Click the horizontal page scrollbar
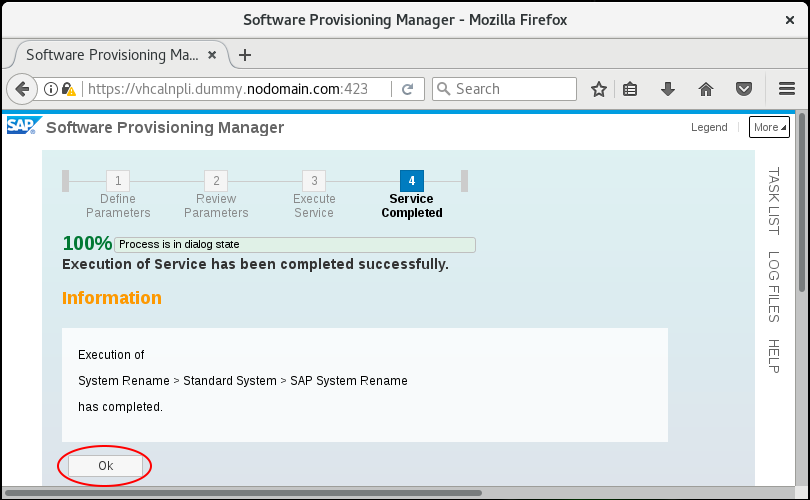 click(243, 493)
